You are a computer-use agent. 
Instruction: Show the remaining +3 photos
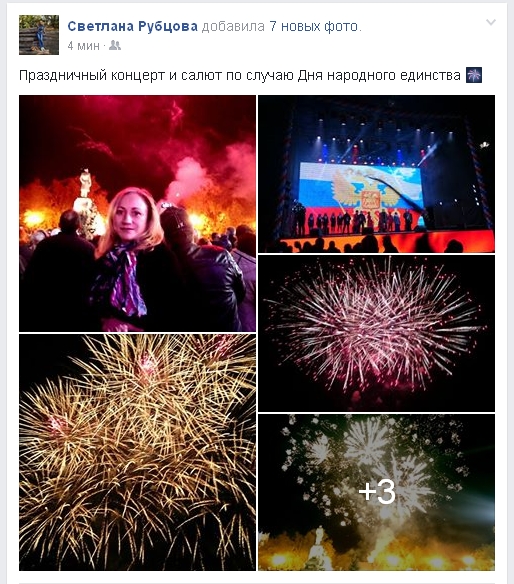[377, 492]
